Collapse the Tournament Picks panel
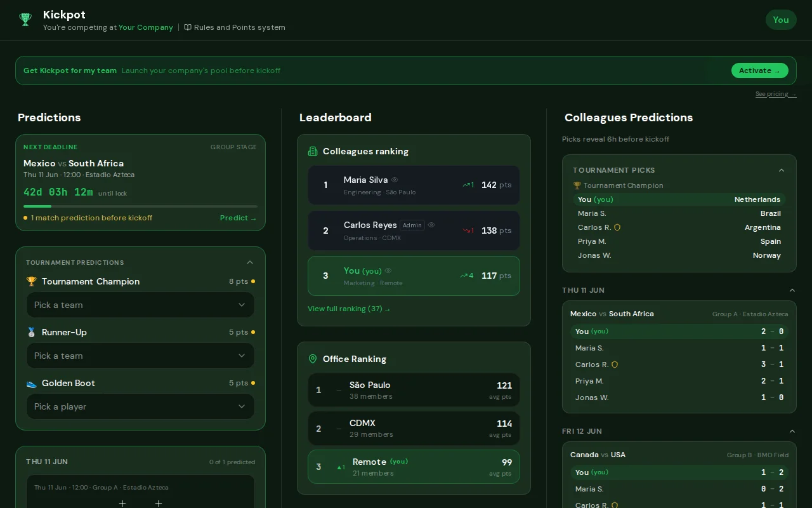The width and height of the screenshot is (812, 508). (x=782, y=170)
